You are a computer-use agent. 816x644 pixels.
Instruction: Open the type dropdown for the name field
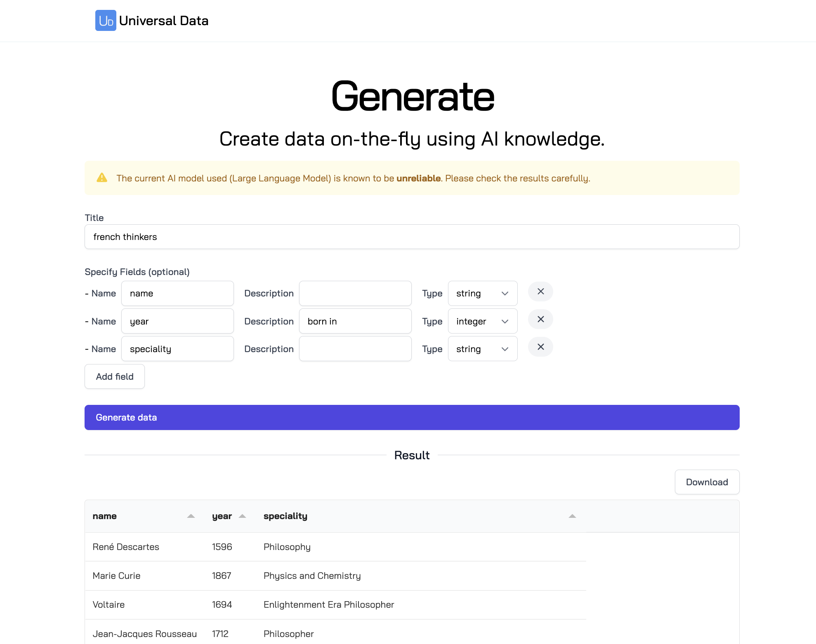[482, 293]
